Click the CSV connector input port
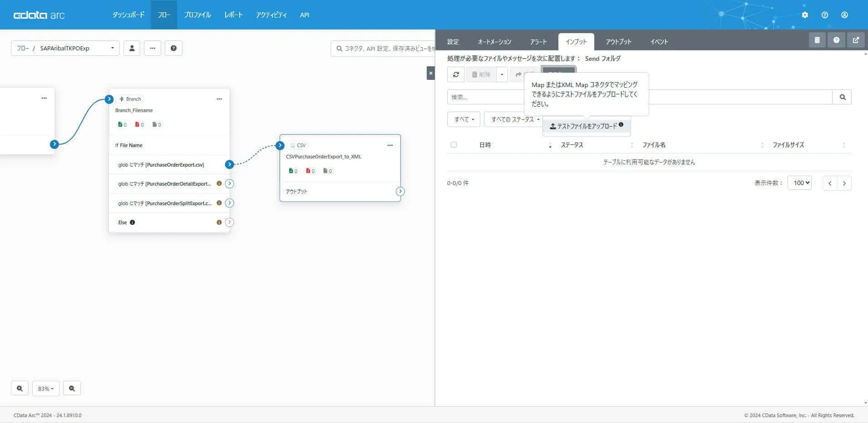Screen dimensions: 868x423 280,145
